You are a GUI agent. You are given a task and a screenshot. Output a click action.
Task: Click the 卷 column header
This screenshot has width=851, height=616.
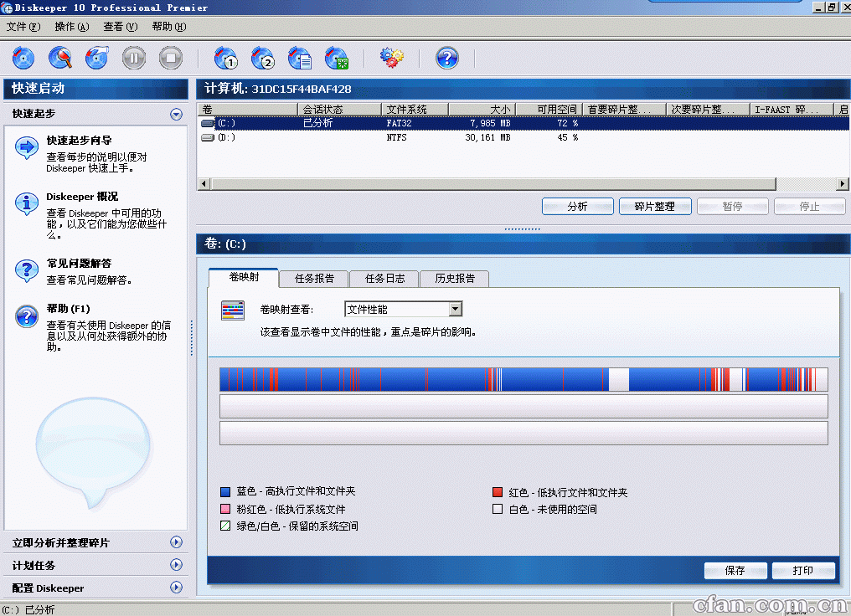pyautogui.click(x=247, y=110)
